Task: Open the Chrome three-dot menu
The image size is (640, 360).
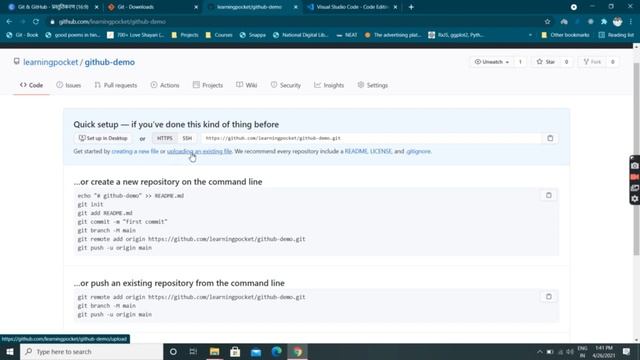Action: (631, 22)
